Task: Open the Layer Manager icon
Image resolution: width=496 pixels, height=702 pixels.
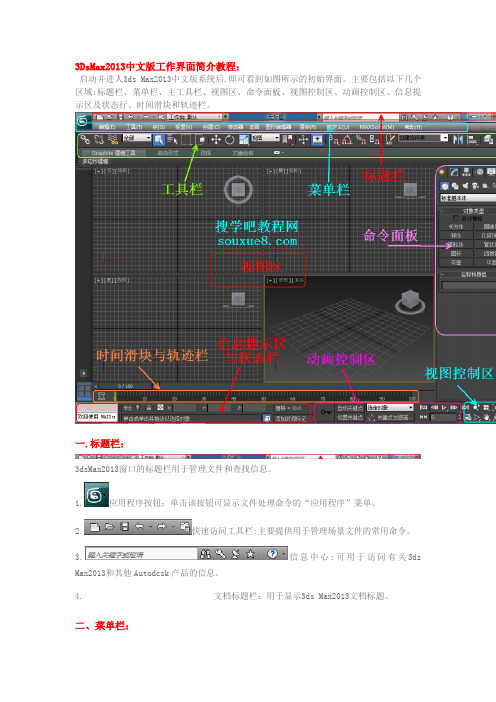Action: tap(488, 140)
